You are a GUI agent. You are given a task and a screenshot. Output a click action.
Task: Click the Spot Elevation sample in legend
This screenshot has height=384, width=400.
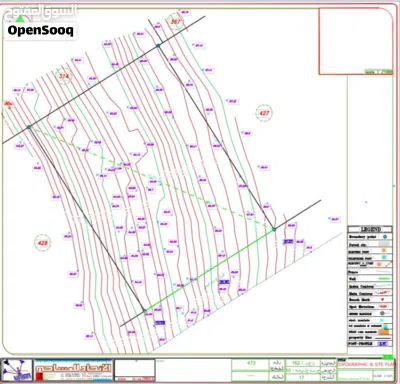click(383, 306)
